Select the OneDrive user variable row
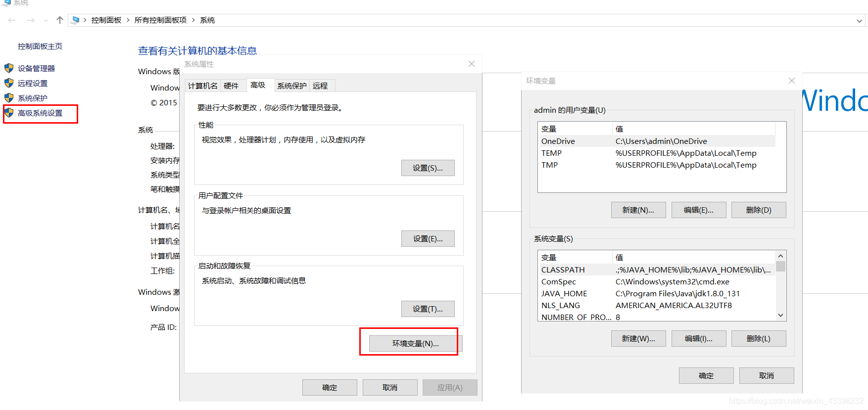The width and height of the screenshot is (868, 410). point(657,141)
